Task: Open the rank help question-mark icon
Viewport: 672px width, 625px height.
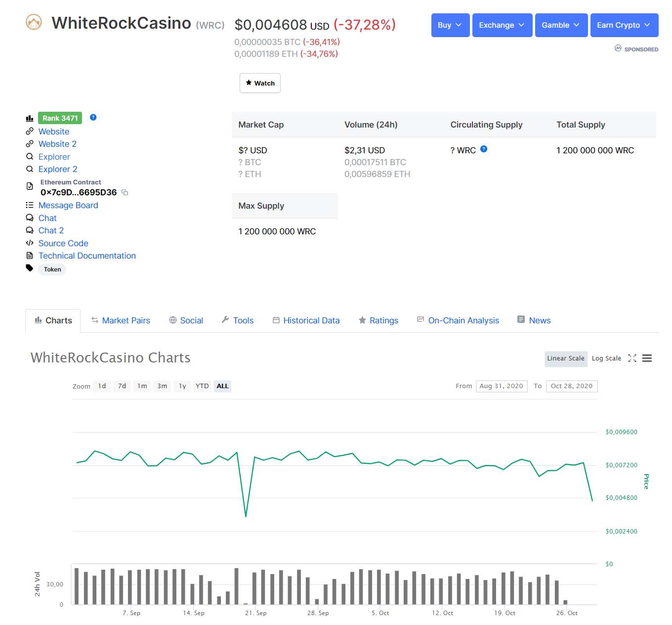Action: pos(93,117)
